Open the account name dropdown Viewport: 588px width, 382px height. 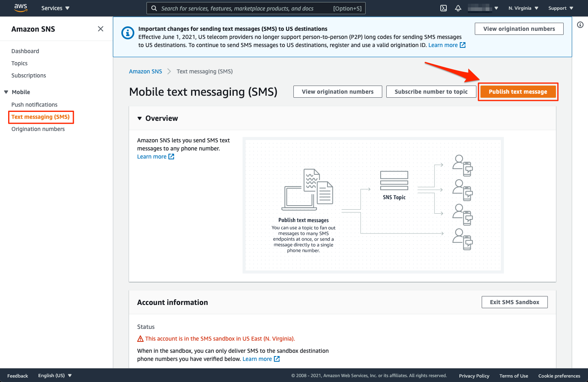(x=483, y=8)
